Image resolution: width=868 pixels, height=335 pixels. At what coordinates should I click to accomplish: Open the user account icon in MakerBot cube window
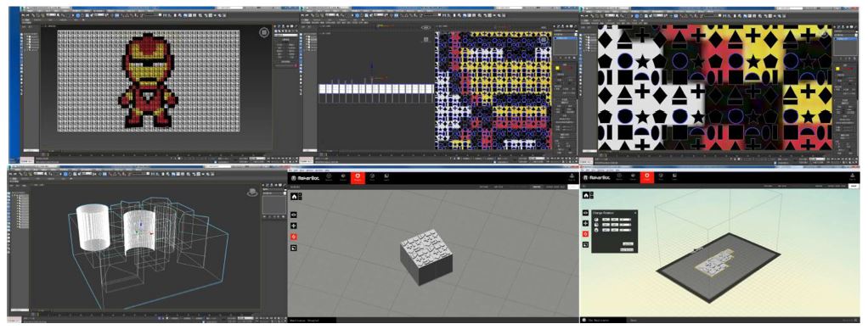click(572, 177)
